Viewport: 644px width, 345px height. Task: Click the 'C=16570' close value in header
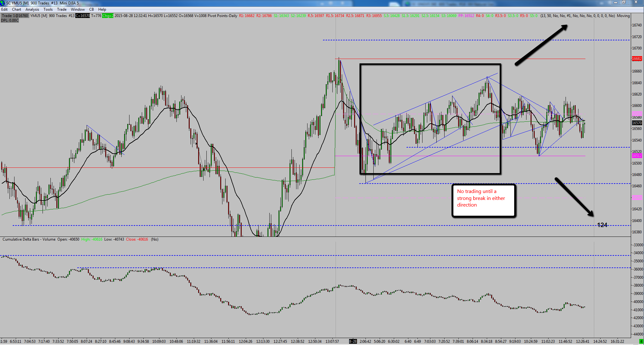click(83, 16)
